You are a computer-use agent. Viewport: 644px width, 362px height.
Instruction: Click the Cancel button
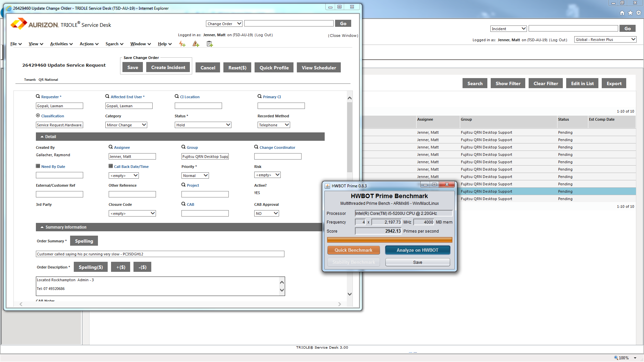[208, 68]
